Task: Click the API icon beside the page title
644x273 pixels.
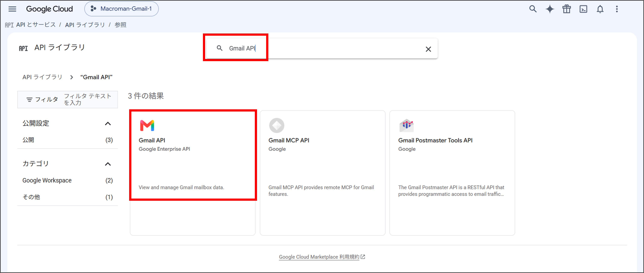Action: 23,48
